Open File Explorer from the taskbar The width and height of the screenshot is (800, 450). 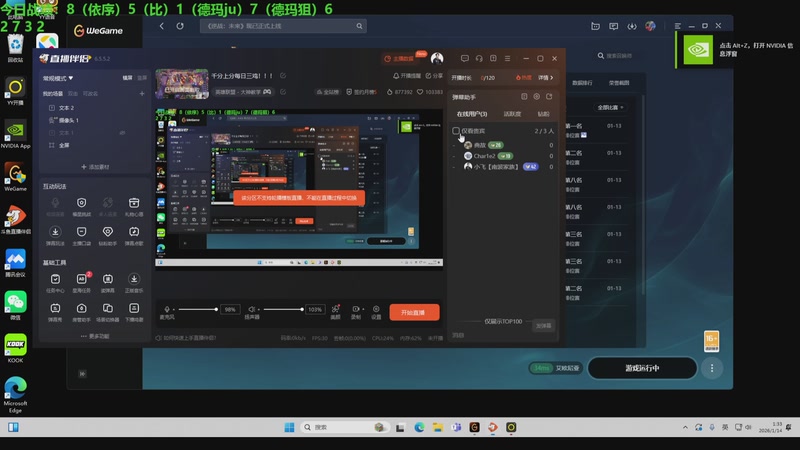tap(437, 427)
